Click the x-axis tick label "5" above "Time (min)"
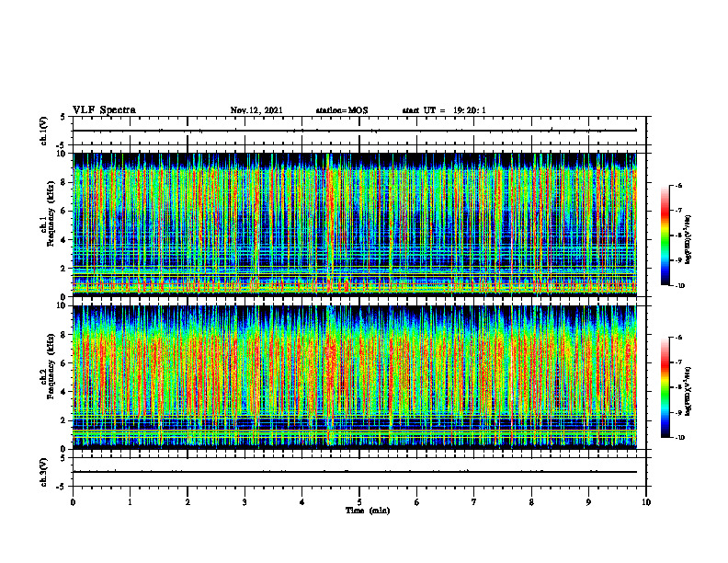This screenshot has width=728, height=563. 359,502
